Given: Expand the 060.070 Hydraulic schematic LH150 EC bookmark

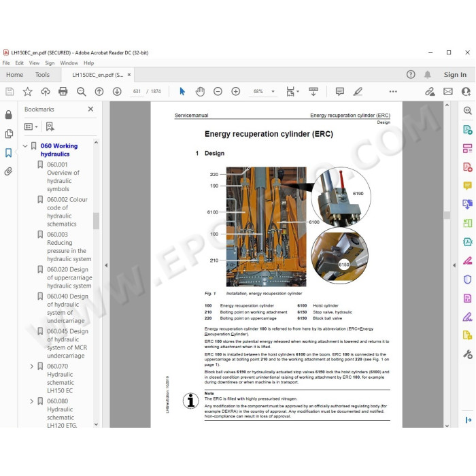Looking at the screenshot, I should [x=31, y=367].
